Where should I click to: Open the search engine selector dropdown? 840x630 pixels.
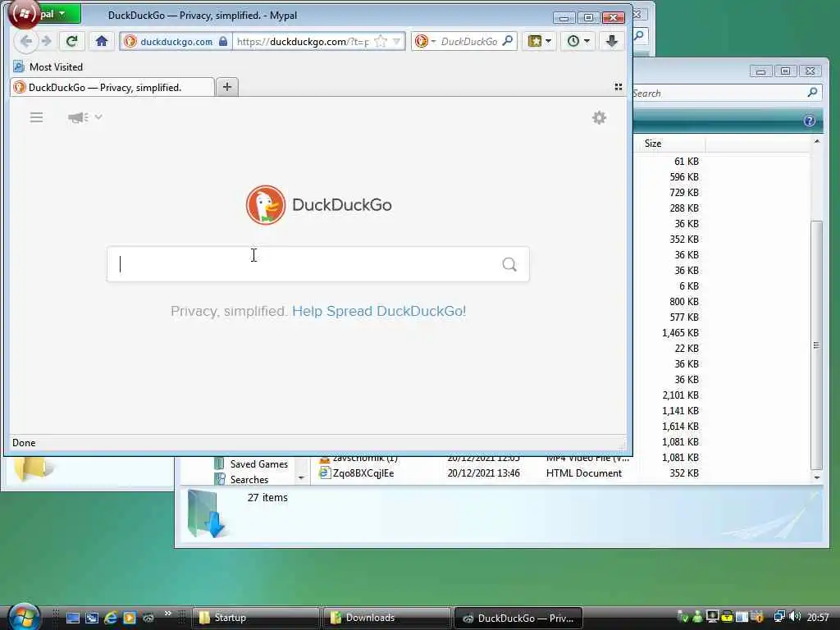426,41
